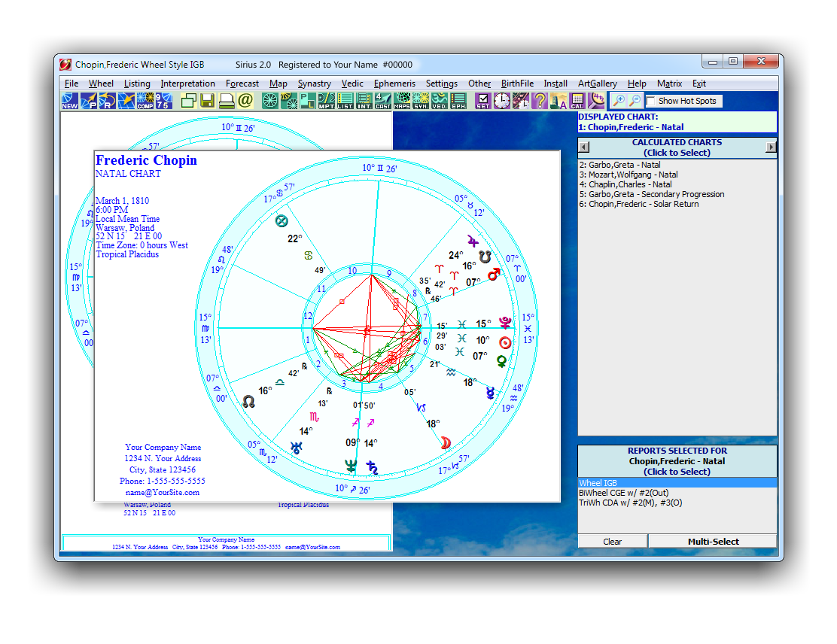The width and height of the screenshot is (837, 644).
Task: Open the Forecast menu
Action: click(242, 84)
